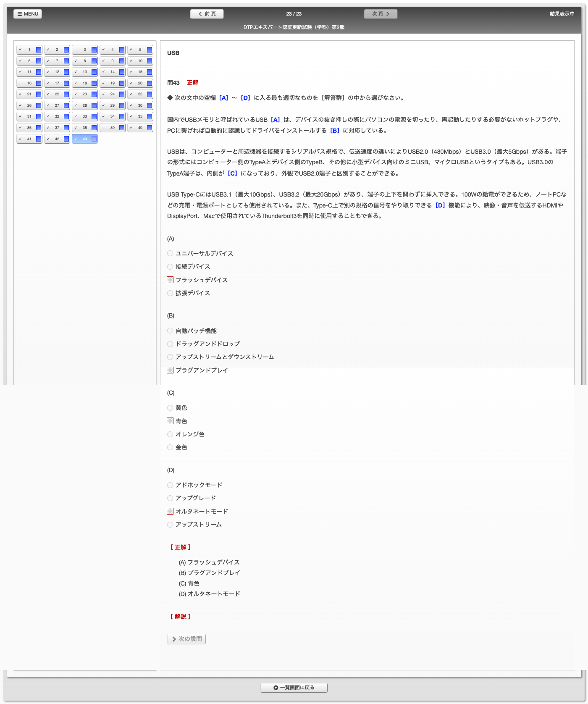Viewport: 588px width, 704px height.
Task: Jump to question 25 in the grid
Action: pos(140,94)
